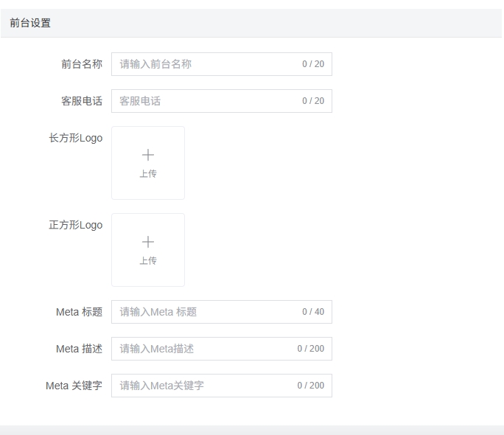The image size is (504, 435).
Task: Click the Meta 描述 input box
Action: click(206, 349)
